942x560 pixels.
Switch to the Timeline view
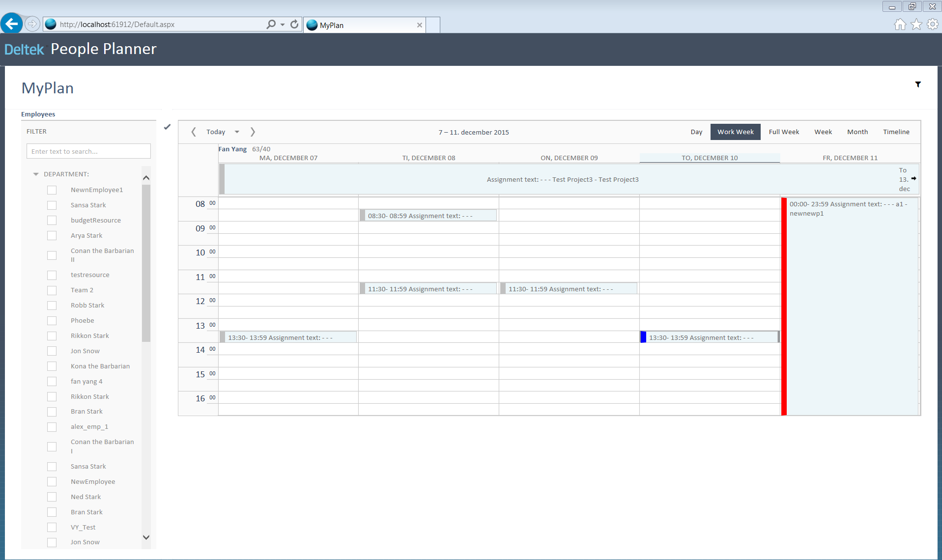(896, 132)
